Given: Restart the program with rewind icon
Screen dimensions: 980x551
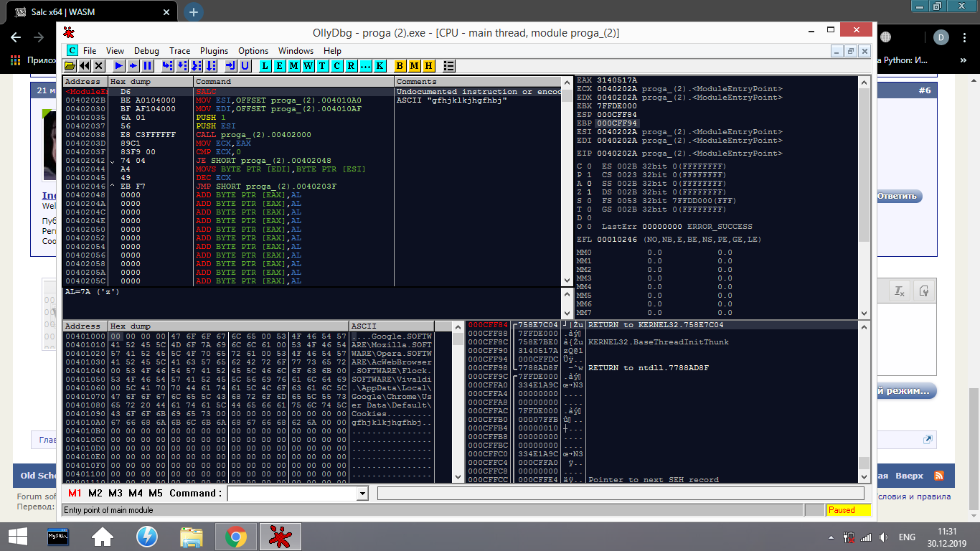Looking at the screenshot, I should point(84,66).
